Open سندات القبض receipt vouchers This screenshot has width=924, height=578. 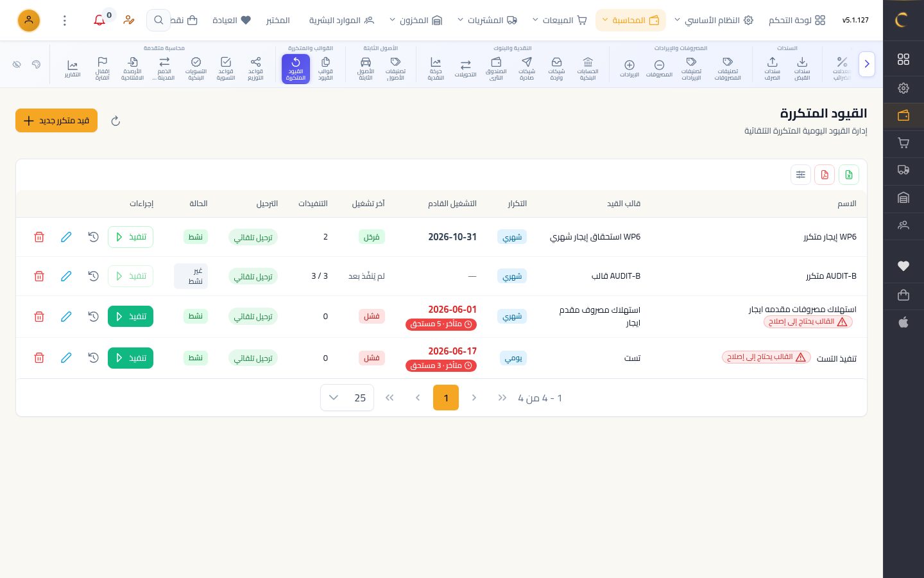pos(802,69)
